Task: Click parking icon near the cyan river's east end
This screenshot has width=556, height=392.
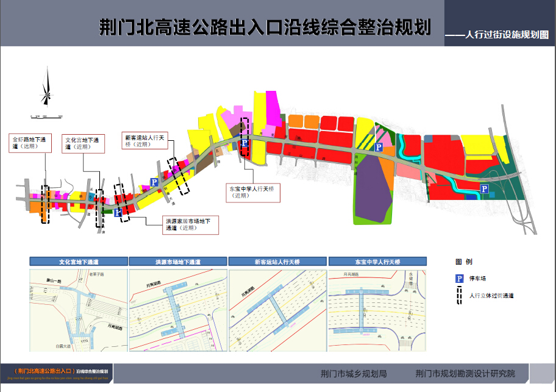Action: pyautogui.click(x=485, y=189)
